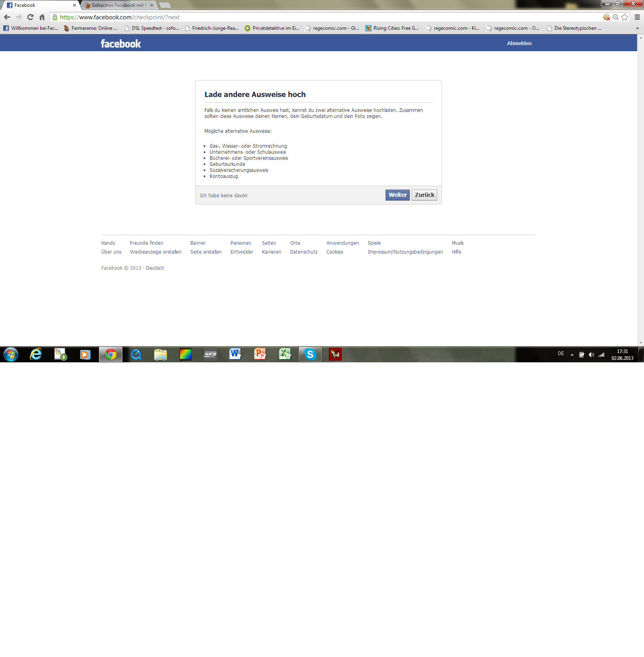Image resolution: width=644 pixels, height=657 pixels.
Task: Show the hidden bookmarks overflow chevron
Action: (637, 28)
